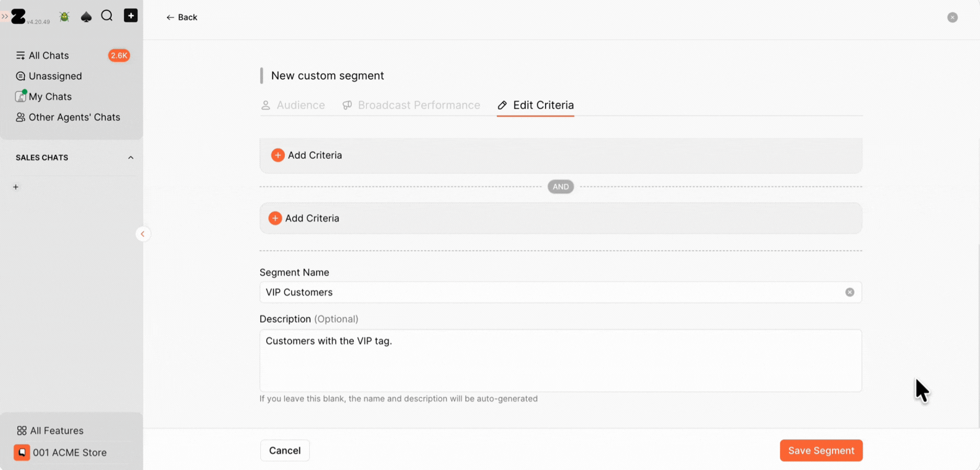Expand the double-chevron at the top left
The width and height of the screenshot is (980, 470).
pyautogui.click(x=5, y=17)
